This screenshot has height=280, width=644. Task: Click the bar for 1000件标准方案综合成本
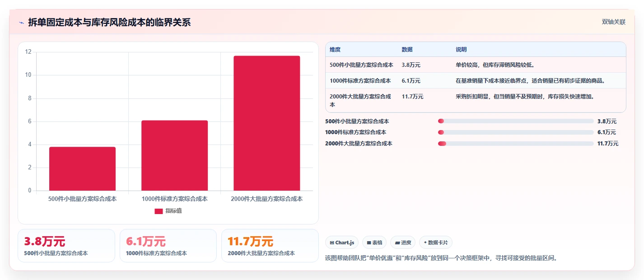click(x=174, y=155)
